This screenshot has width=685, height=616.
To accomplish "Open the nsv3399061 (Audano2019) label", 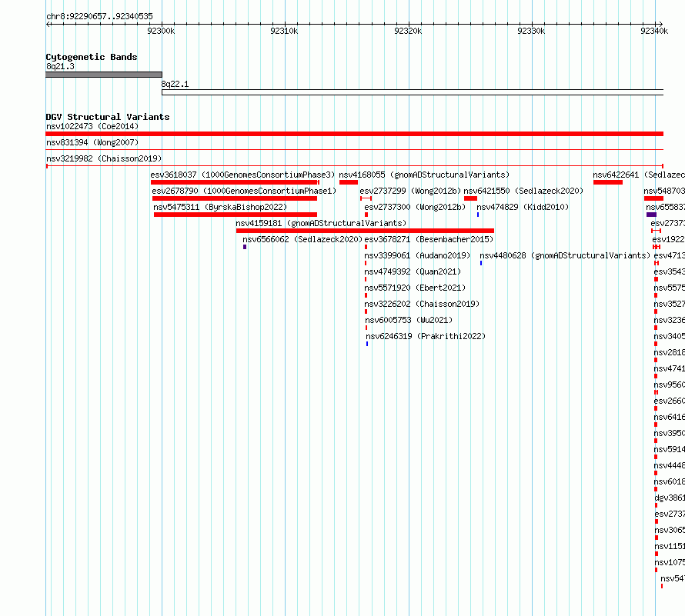I will pyautogui.click(x=417, y=255).
